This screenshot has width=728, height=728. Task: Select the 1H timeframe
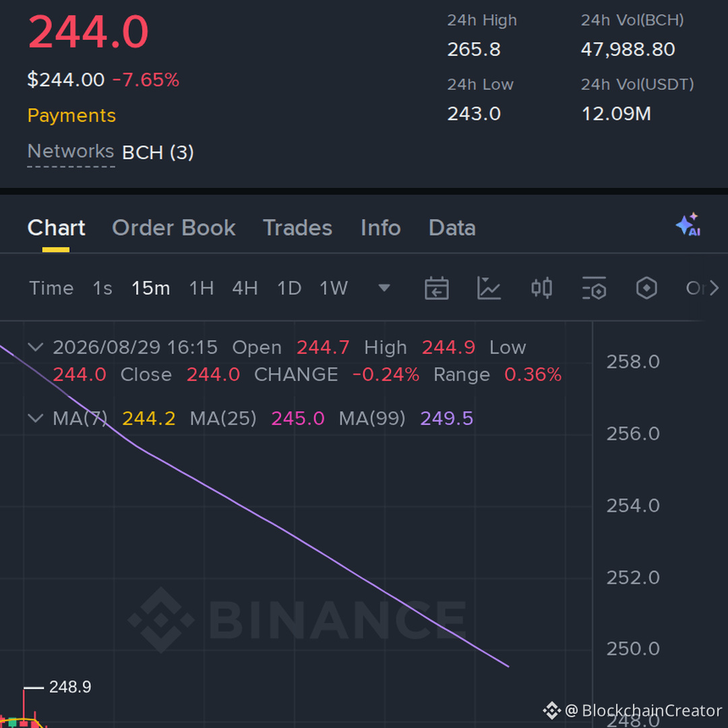(x=202, y=289)
